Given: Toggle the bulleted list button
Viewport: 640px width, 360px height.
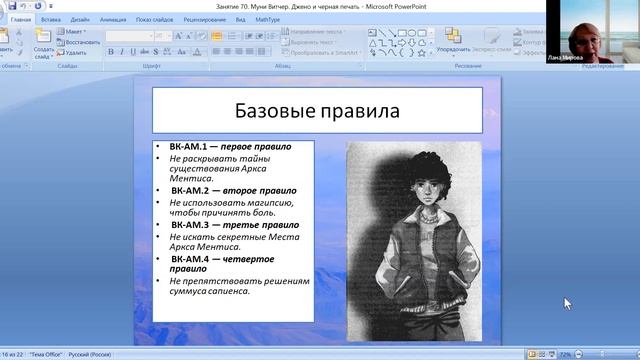Looking at the screenshot, I should (x=217, y=36).
